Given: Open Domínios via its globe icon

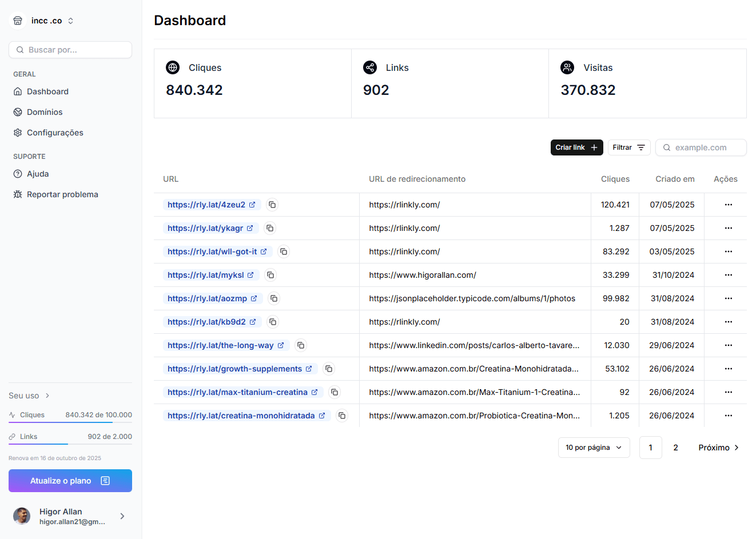Looking at the screenshot, I should (18, 111).
